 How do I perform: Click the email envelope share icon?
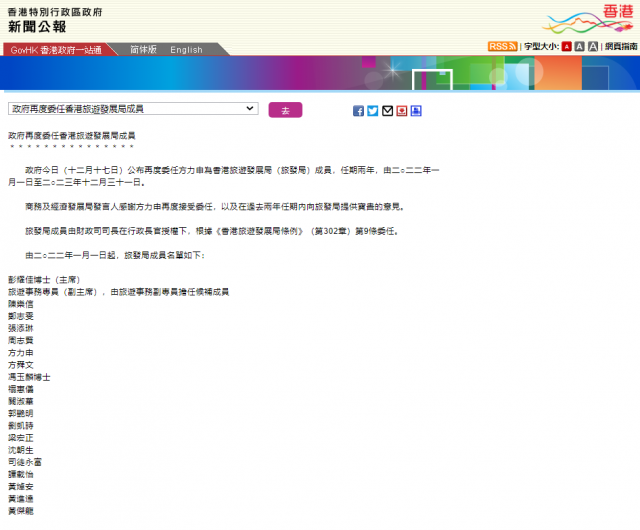tap(387, 111)
